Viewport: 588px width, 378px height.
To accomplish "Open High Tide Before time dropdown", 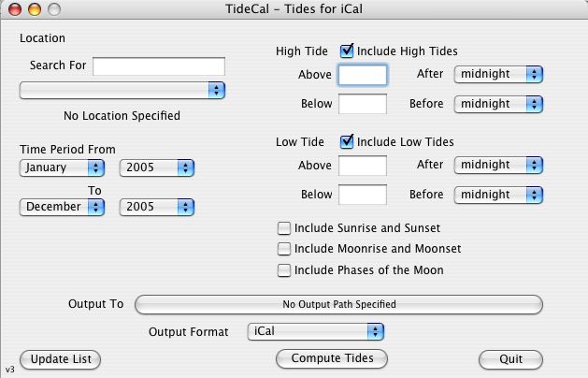I will (x=498, y=104).
